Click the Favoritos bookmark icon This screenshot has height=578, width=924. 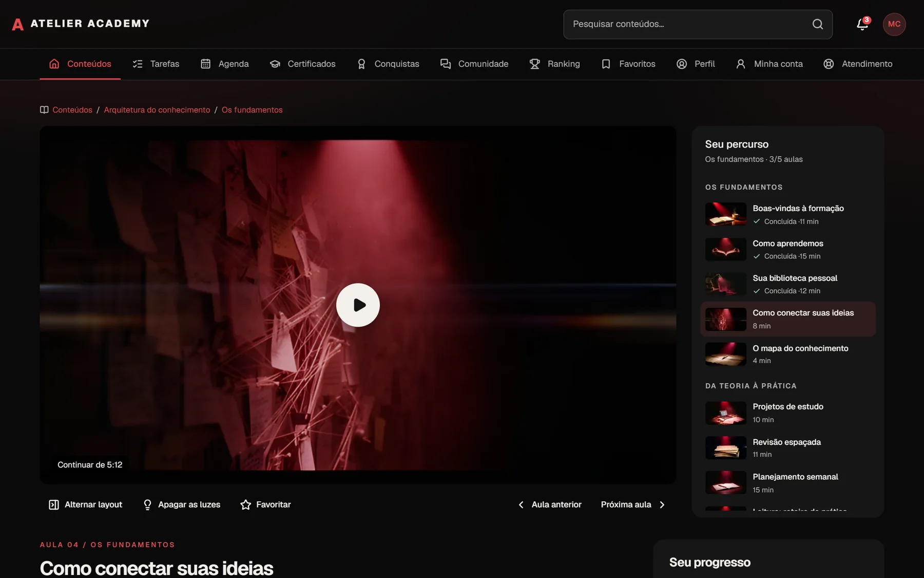point(606,64)
